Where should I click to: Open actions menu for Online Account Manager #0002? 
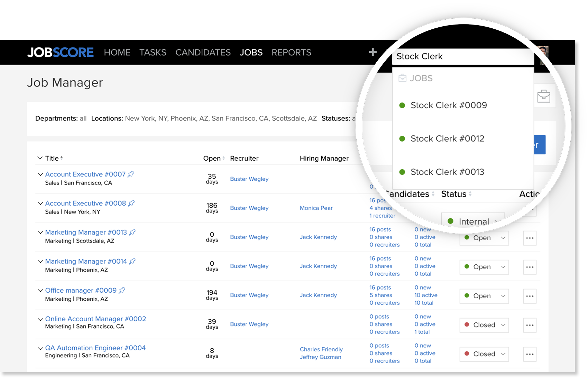(x=530, y=325)
